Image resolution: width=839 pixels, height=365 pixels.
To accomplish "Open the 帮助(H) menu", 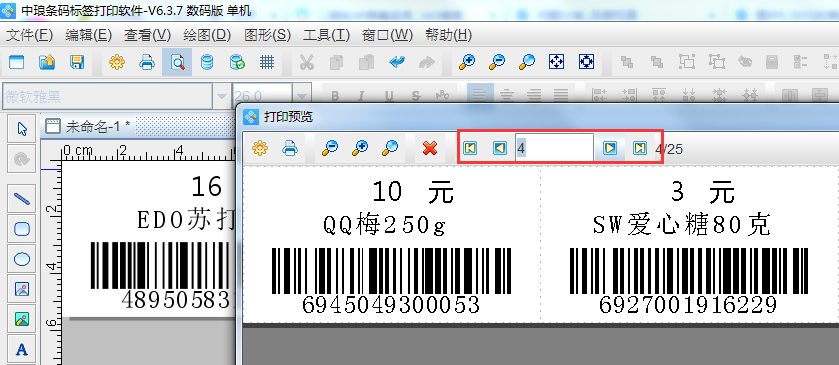I will pos(448,35).
